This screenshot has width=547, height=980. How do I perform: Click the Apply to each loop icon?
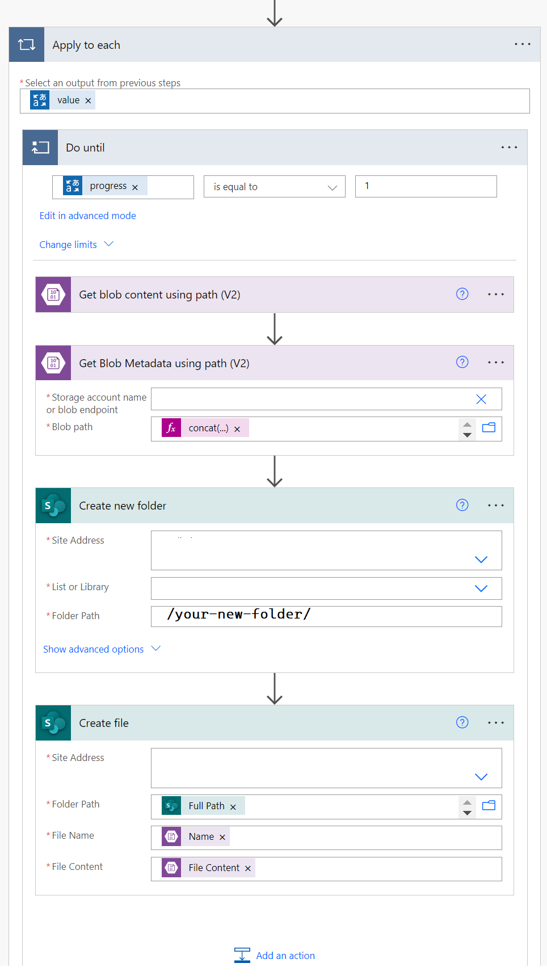pos(27,45)
